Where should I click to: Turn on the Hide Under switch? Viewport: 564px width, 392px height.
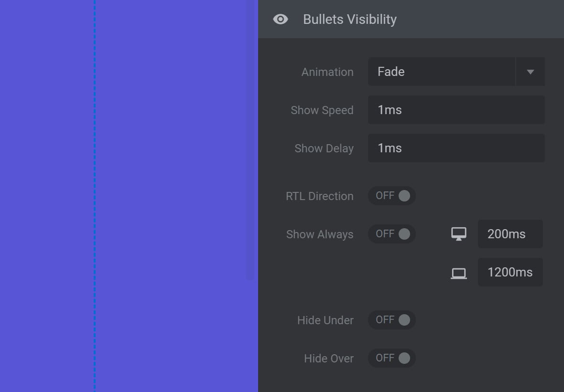[x=392, y=320]
